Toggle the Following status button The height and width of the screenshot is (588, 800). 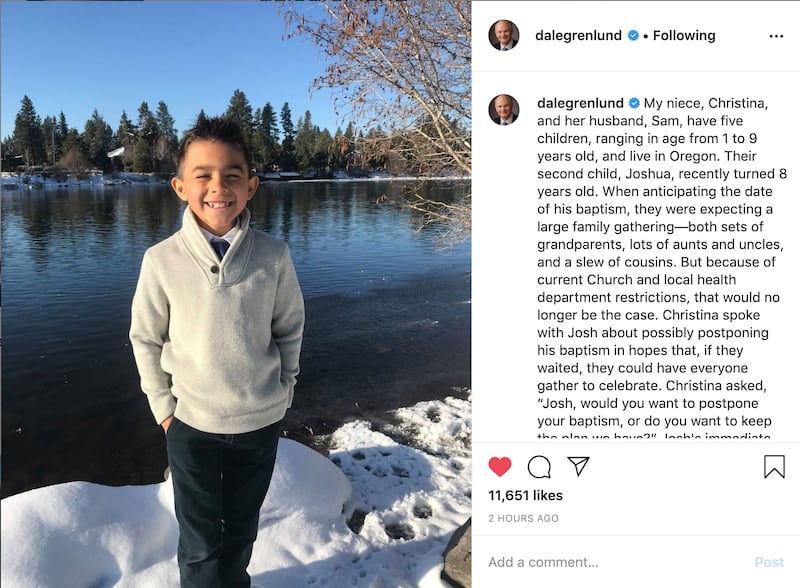(x=684, y=35)
